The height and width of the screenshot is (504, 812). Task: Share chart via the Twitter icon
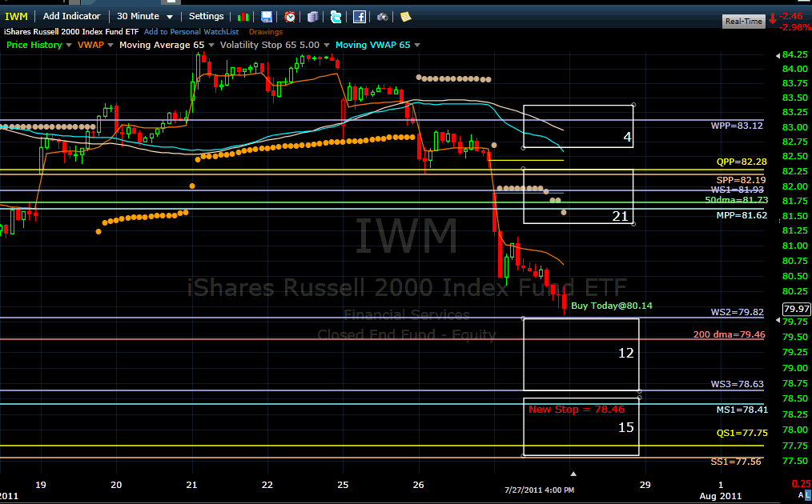tap(336, 17)
